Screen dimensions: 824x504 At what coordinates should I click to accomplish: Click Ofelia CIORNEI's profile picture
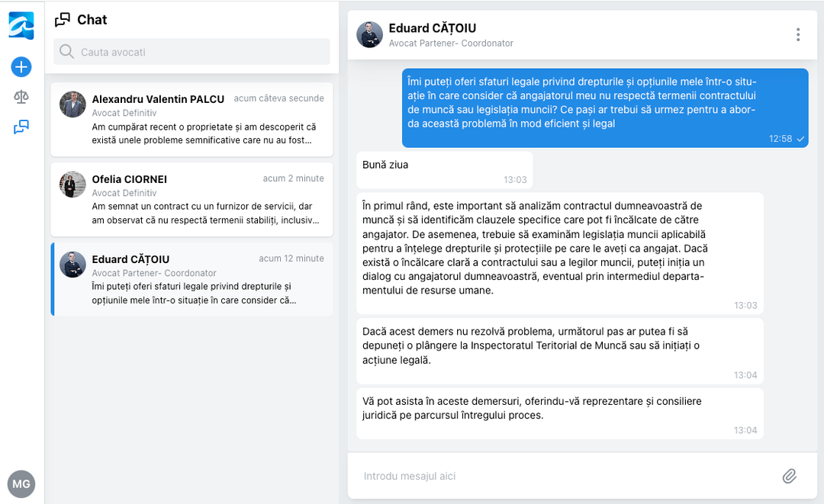[x=72, y=185]
